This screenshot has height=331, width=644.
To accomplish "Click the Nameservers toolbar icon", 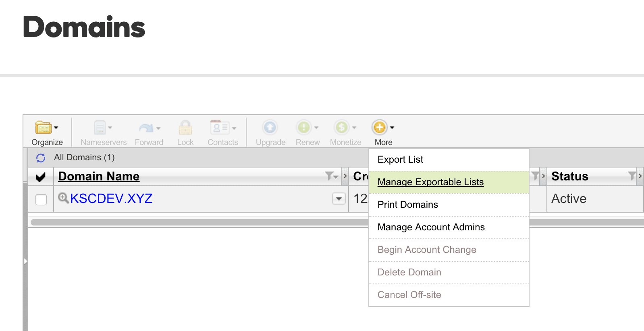I will (x=100, y=127).
